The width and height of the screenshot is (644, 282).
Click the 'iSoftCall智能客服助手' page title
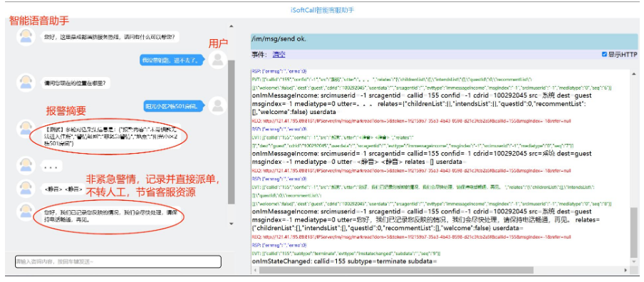coord(322,10)
